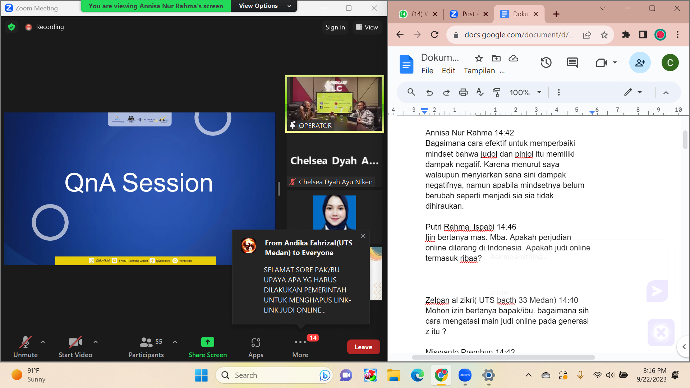690x388 pixels.
Task: Click the taskbar Search box
Action: click(x=273, y=375)
